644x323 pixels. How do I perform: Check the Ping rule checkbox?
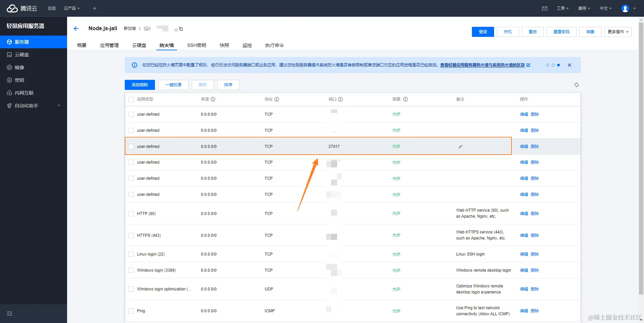(x=131, y=311)
